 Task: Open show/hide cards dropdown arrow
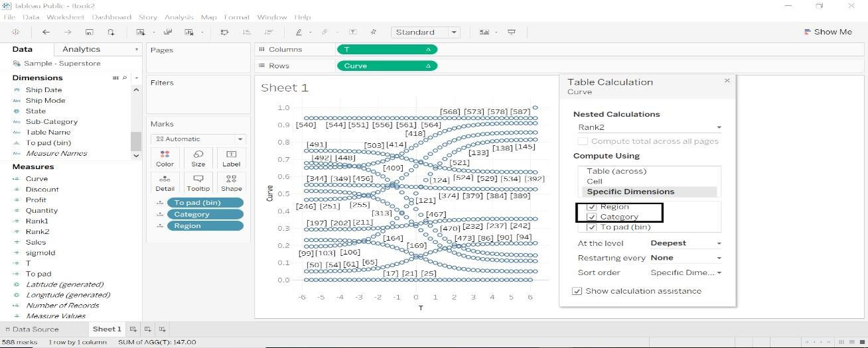pos(496,32)
